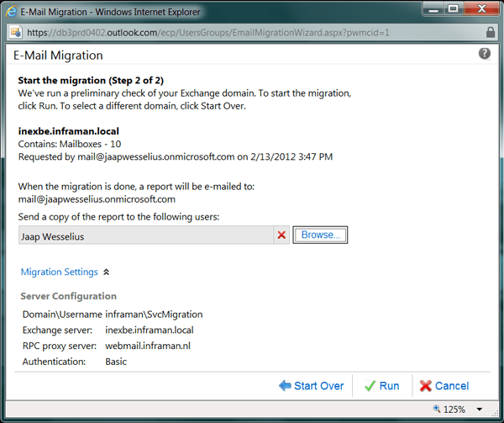Click the Basic authentication value
Screen dimensions: 504x423
[116, 362]
